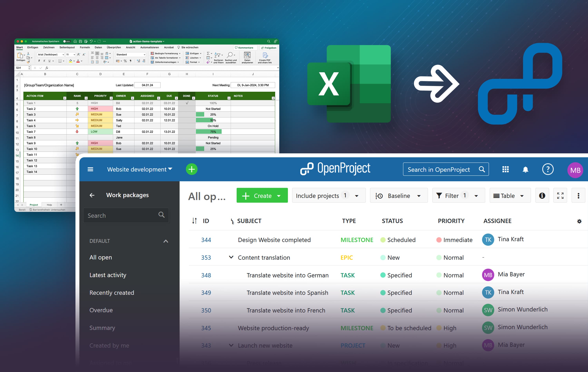Screen dimensions: 588x372
Task: Toggle the Done checkmark for Task 1
Action: point(187,103)
